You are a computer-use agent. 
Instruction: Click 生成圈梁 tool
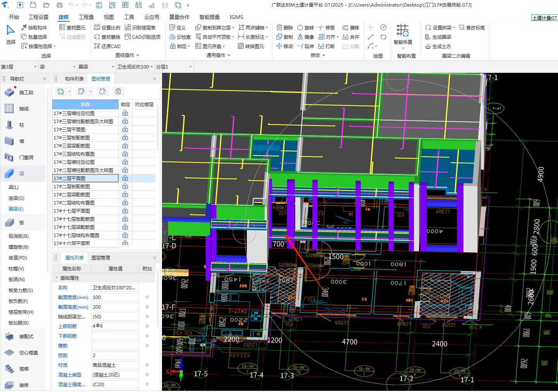coord(438,37)
